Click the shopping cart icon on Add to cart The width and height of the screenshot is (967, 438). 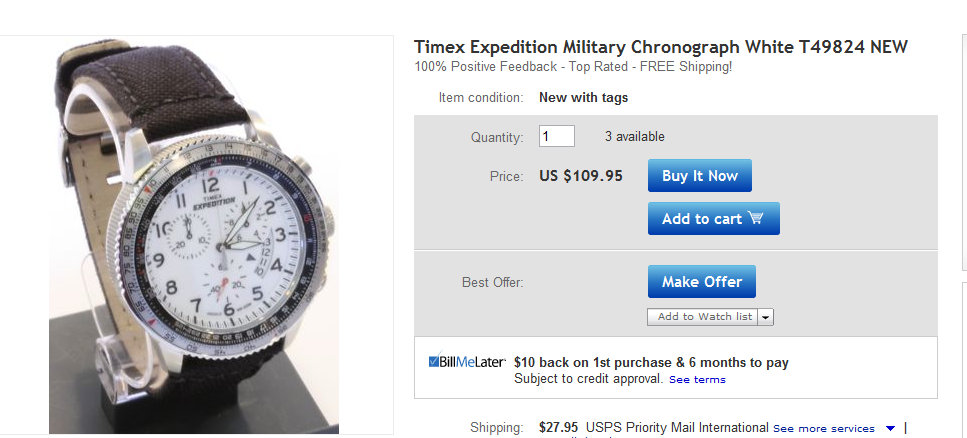pos(756,218)
